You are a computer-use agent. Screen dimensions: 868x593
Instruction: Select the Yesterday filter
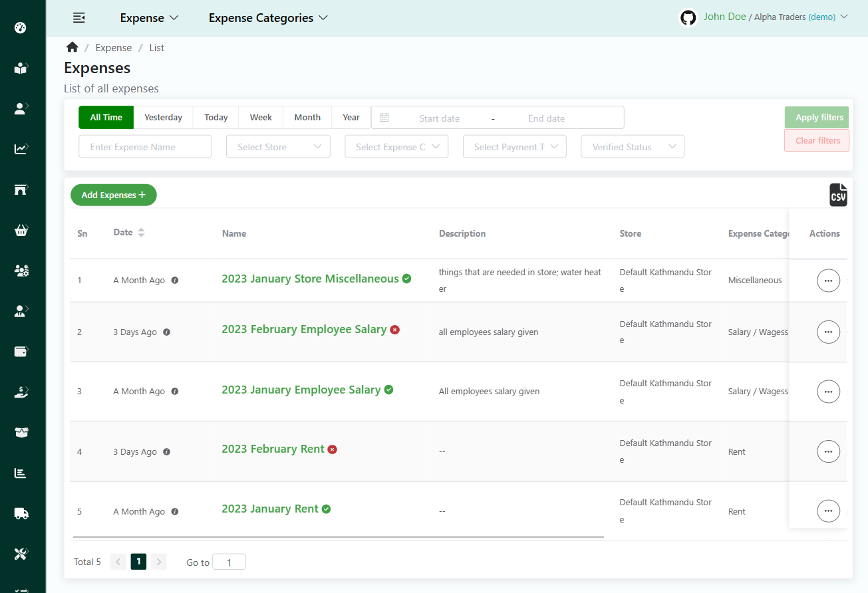163,117
